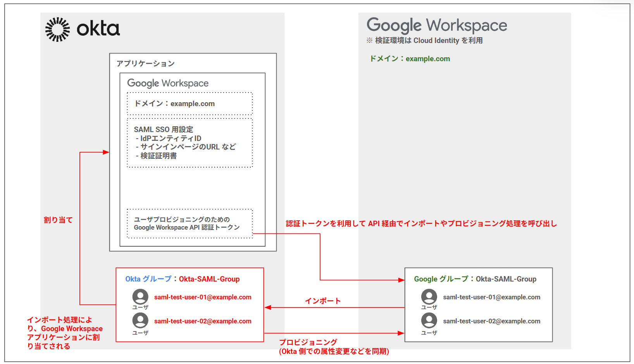
Task: Click the okta wordmark next to the sunburst
Action: pyautogui.click(x=98, y=28)
